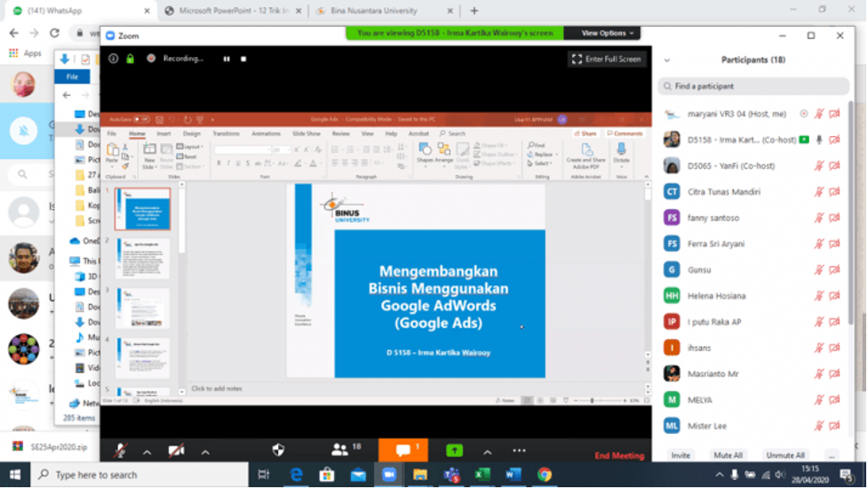Select slide 2 thumbnail in PowerPoint
Image resolution: width=868 pixels, height=489 pixels.
click(142, 258)
